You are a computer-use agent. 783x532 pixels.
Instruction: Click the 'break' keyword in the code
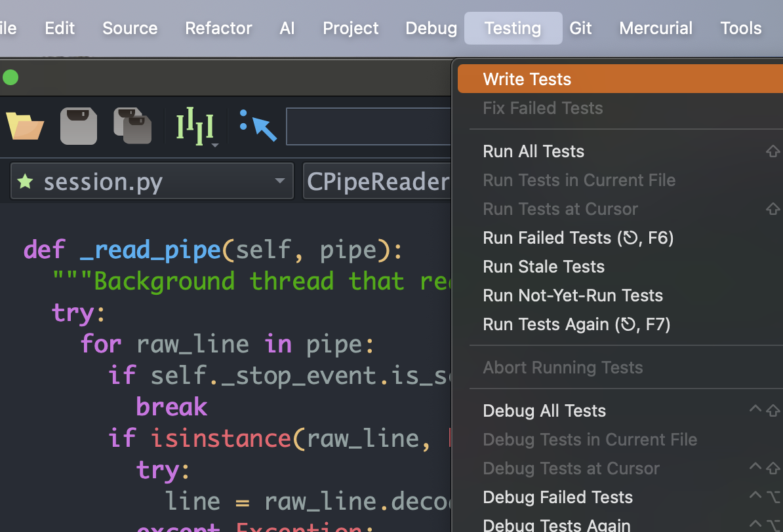point(172,408)
